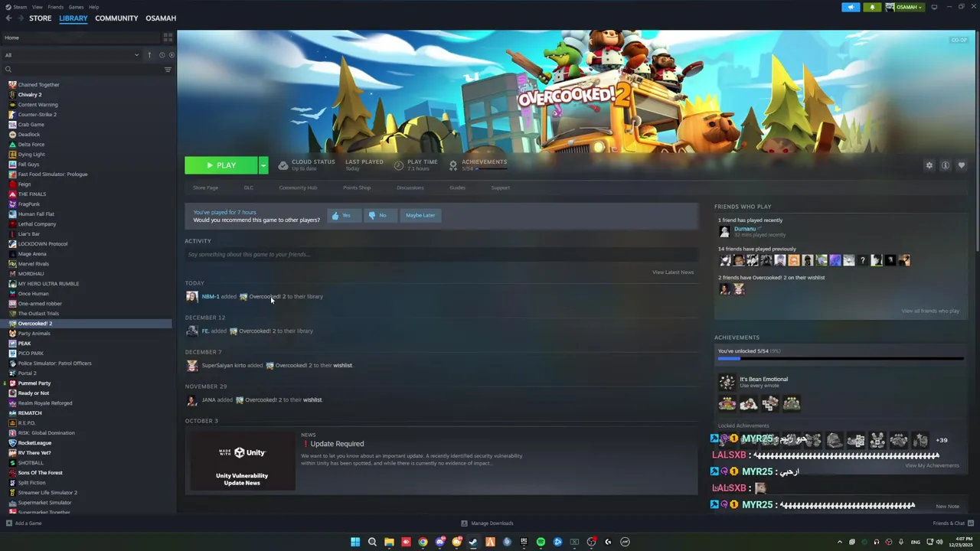Viewport: 980px width, 551px height.
Task: Open the Community Hub tab
Action: click(298, 187)
